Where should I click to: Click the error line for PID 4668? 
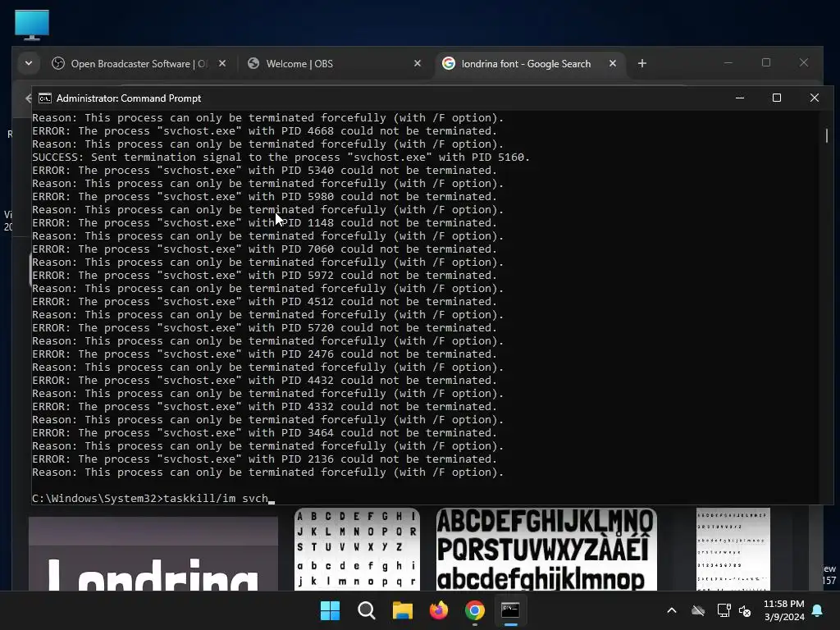[264, 130]
